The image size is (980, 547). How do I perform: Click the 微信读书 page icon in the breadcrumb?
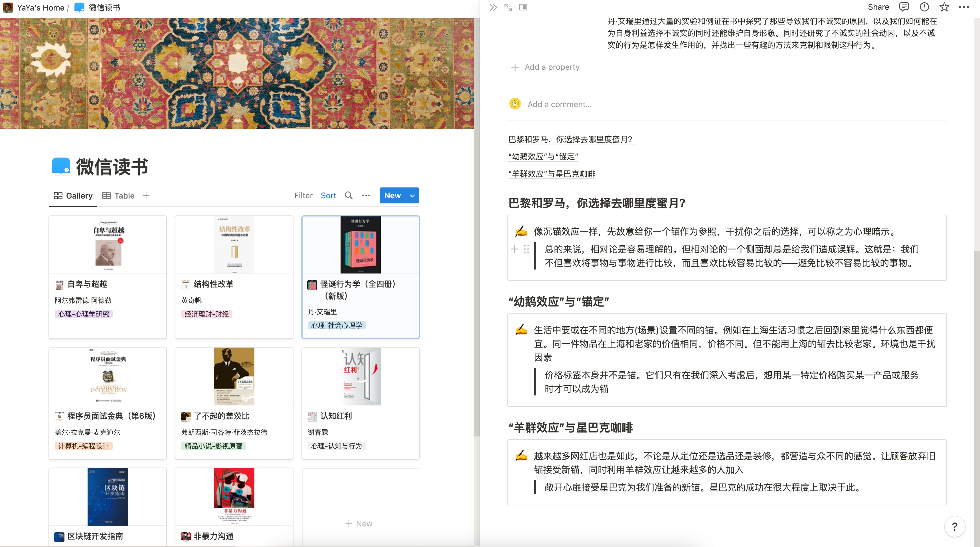[x=79, y=7]
